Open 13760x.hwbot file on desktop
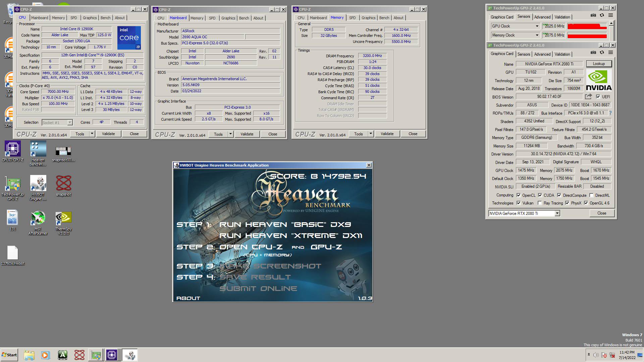The width and height of the screenshot is (644, 362). pyautogui.click(x=12, y=255)
